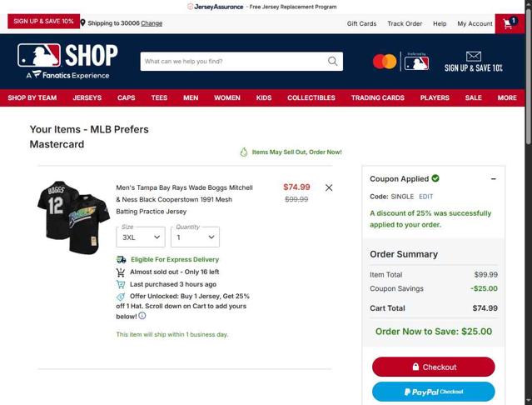Screen dimensions: 532x405
Task: Open the COLLECTIBLES menu
Action: (311, 97)
